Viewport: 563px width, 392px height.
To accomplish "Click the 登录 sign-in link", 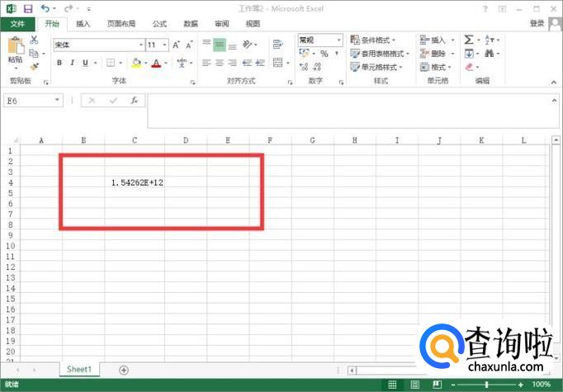I will [x=537, y=24].
